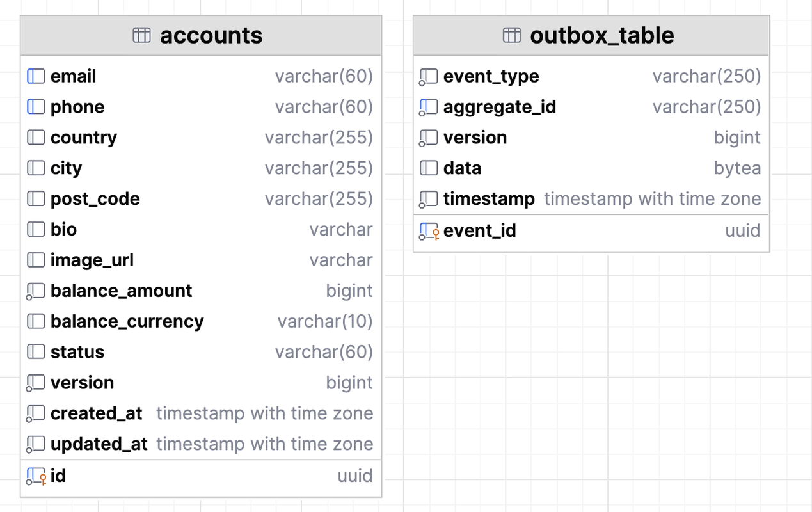Click the bytea type label

point(737,168)
